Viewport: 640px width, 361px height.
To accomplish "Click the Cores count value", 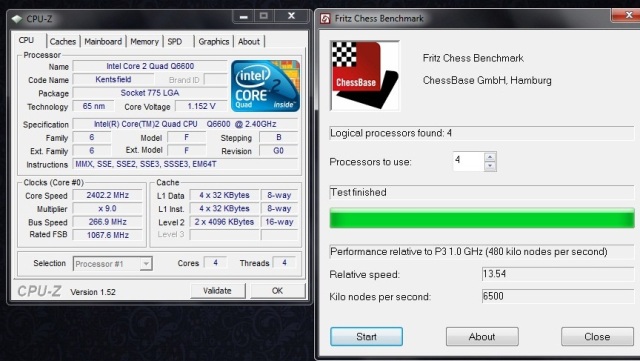I will pos(215,263).
